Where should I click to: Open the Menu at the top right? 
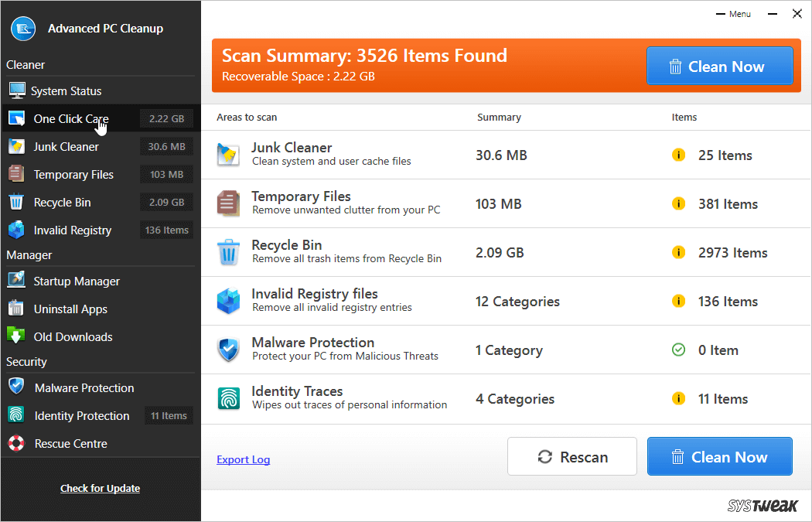[x=739, y=13]
